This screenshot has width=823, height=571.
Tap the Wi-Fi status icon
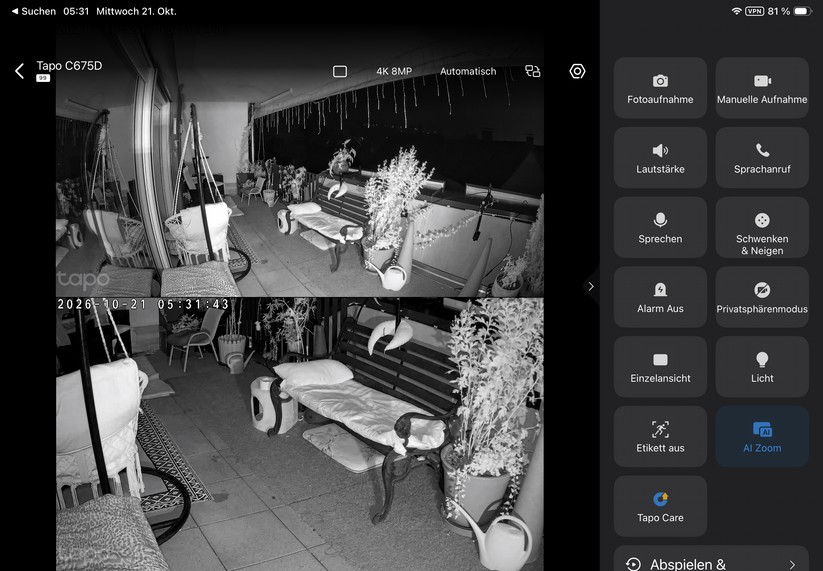pyautogui.click(x=736, y=11)
